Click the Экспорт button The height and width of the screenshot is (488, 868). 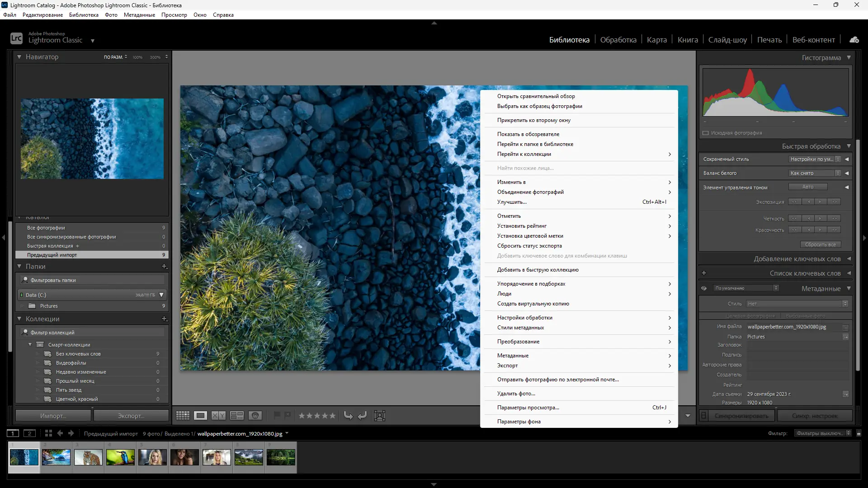coord(131,416)
